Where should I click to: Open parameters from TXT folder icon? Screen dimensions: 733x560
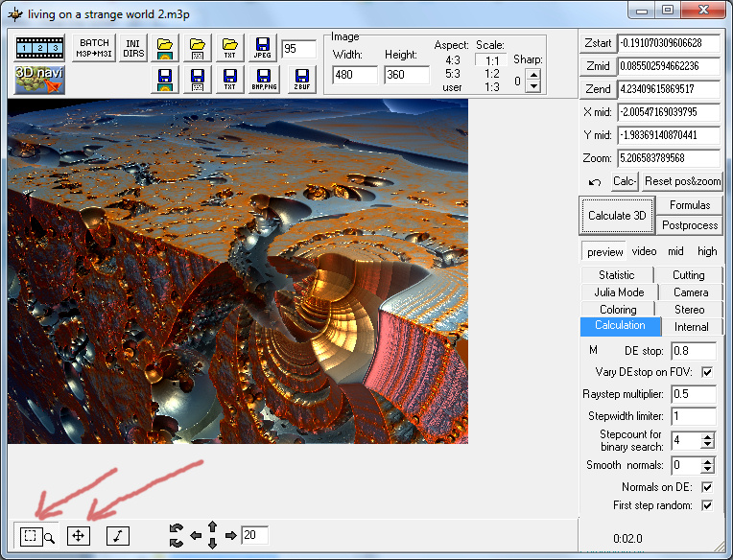(230, 48)
